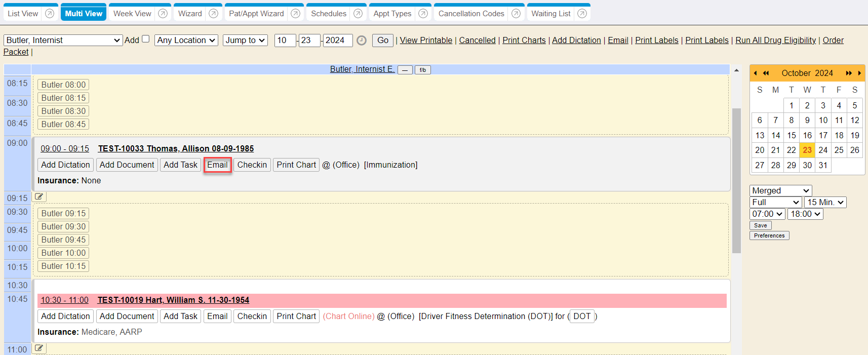Go to previous month in calendar

pyautogui.click(x=755, y=73)
